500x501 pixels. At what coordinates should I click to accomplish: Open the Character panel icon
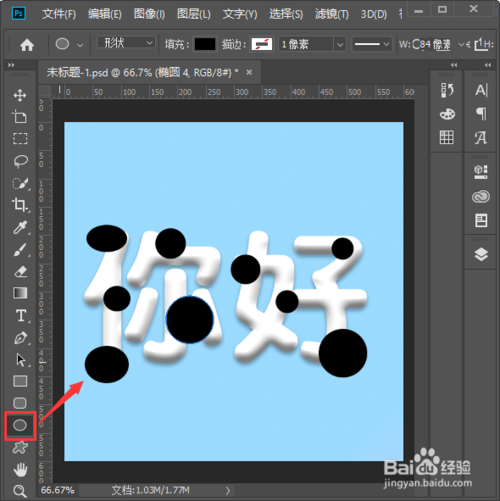481,90
